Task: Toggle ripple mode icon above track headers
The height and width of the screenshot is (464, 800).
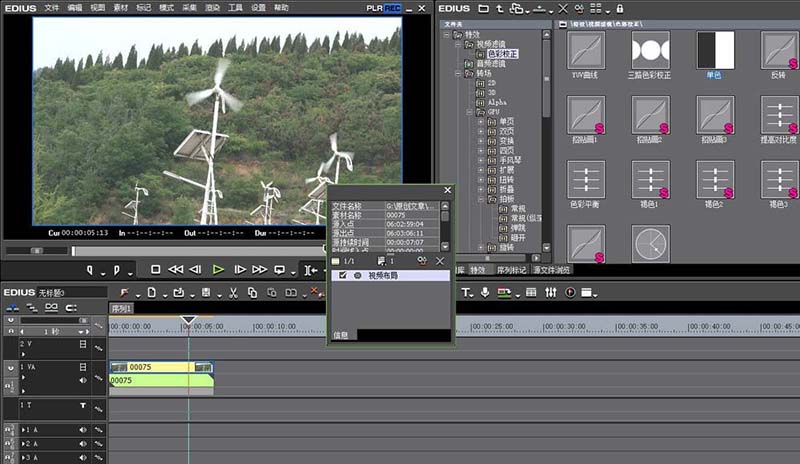Action: point(32,307)
